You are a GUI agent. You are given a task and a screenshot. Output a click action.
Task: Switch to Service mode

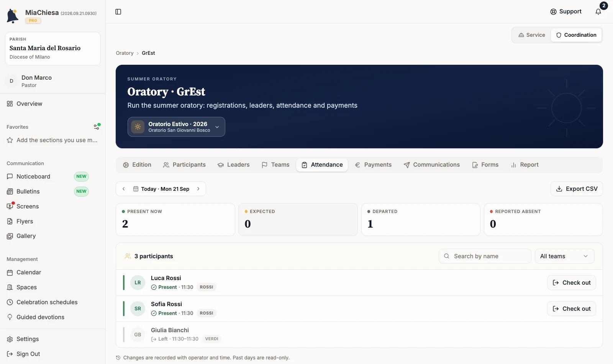point(532,35)
